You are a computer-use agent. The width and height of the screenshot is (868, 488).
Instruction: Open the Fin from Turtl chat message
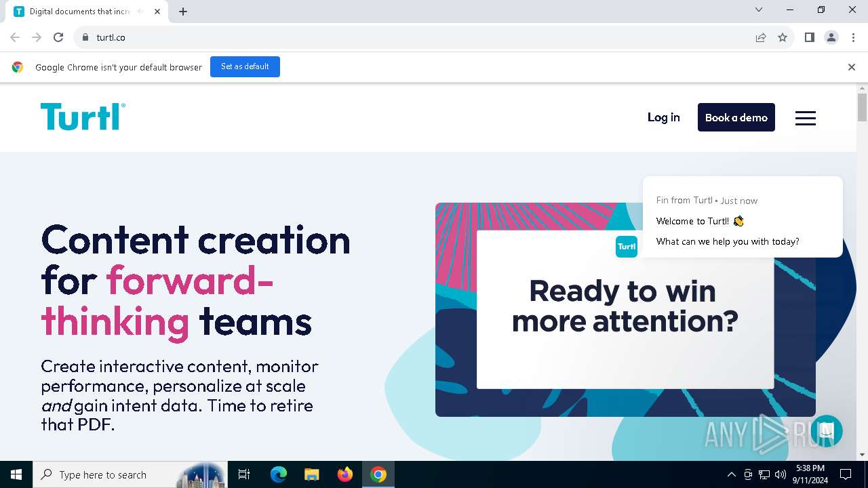(x=743, y=217)
